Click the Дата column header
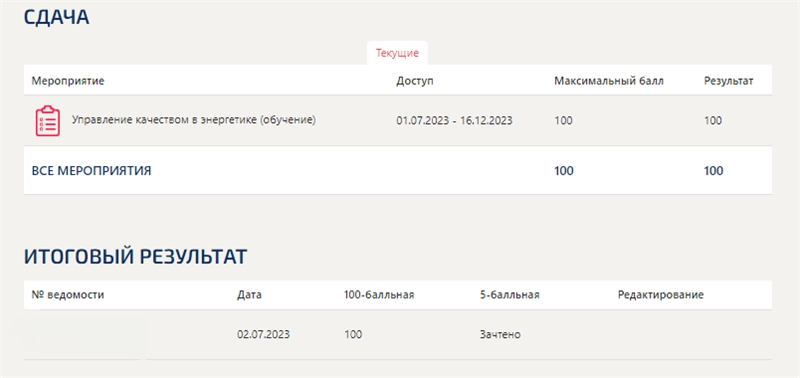 [249, 295]
